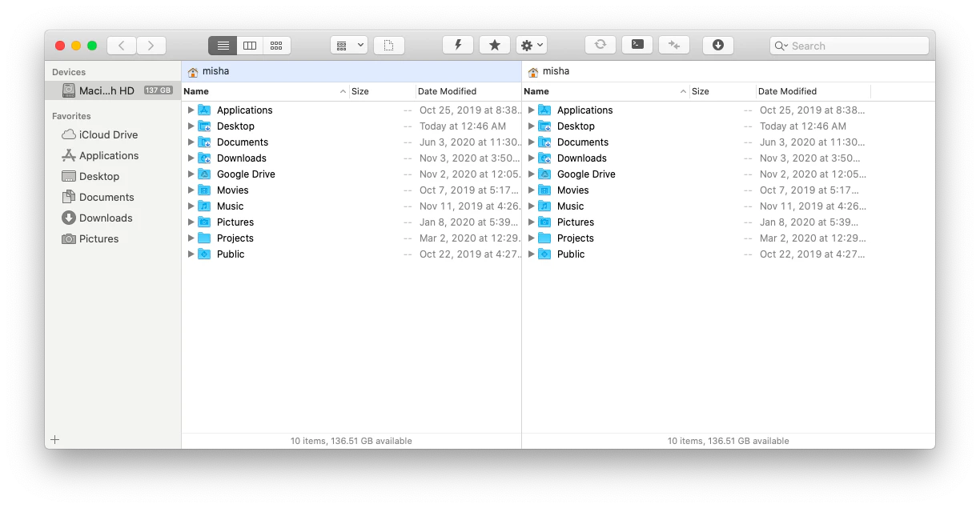The width and height of the screenshot is (980, 508).
Task: Switch to icon grid view mode
Action: click(276, 46)
